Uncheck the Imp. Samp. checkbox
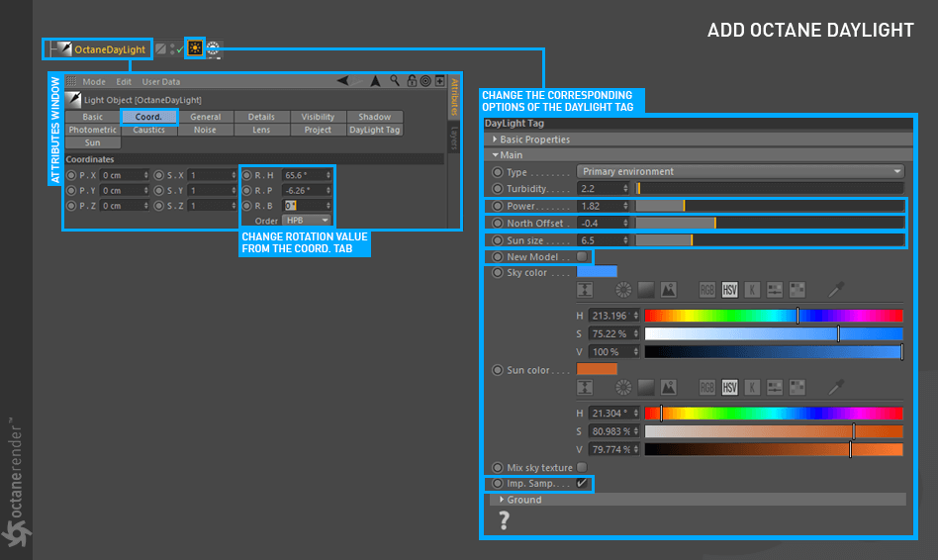Image resolution: width=938 pixels, height=560 pixels. [582, 483]
